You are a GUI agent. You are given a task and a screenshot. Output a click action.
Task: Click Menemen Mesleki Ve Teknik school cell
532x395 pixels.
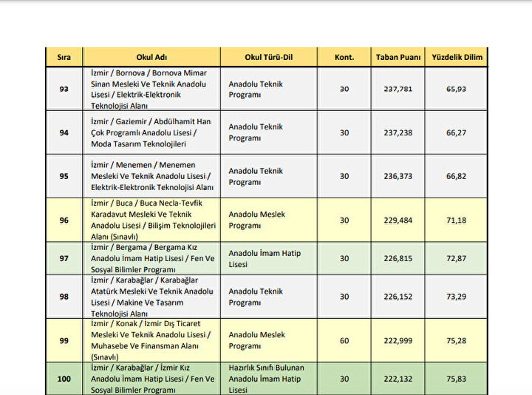click(151, 176)
